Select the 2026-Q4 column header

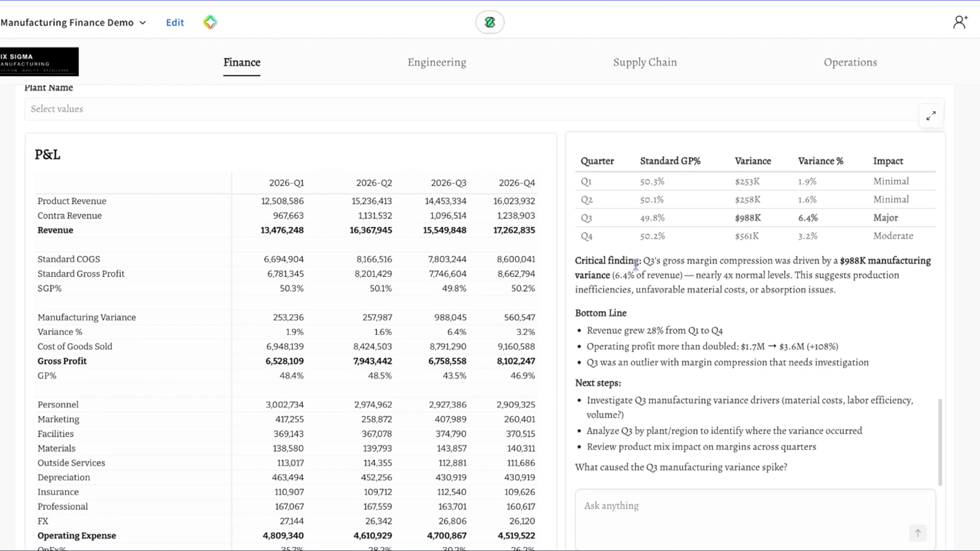(x=517, y=183)
